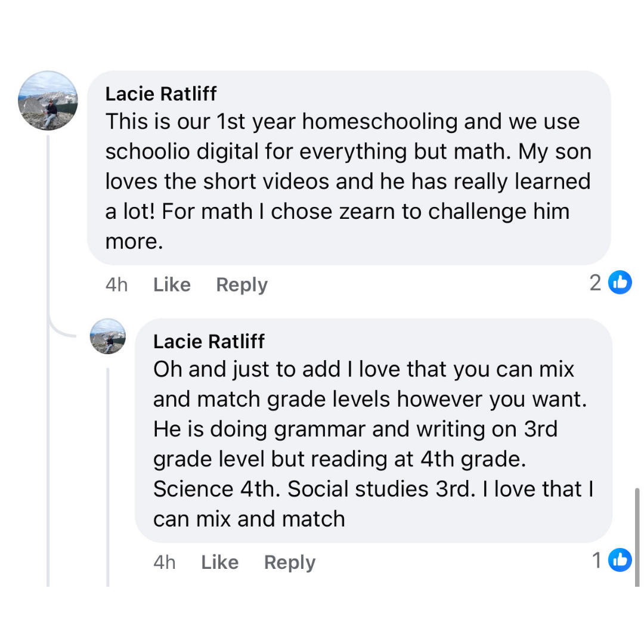
Task: Click the reply comment's gray text bubble
Action: (x=373, y=429)
